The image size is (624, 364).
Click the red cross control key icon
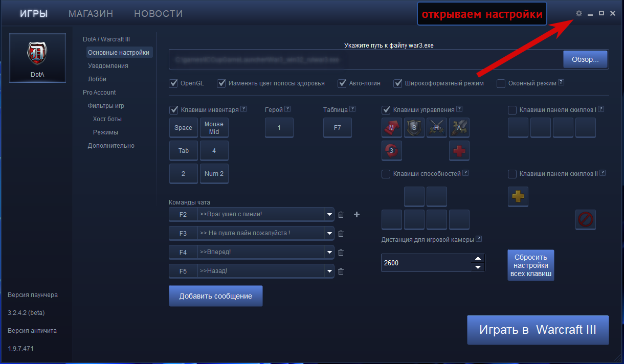(459, 150)
